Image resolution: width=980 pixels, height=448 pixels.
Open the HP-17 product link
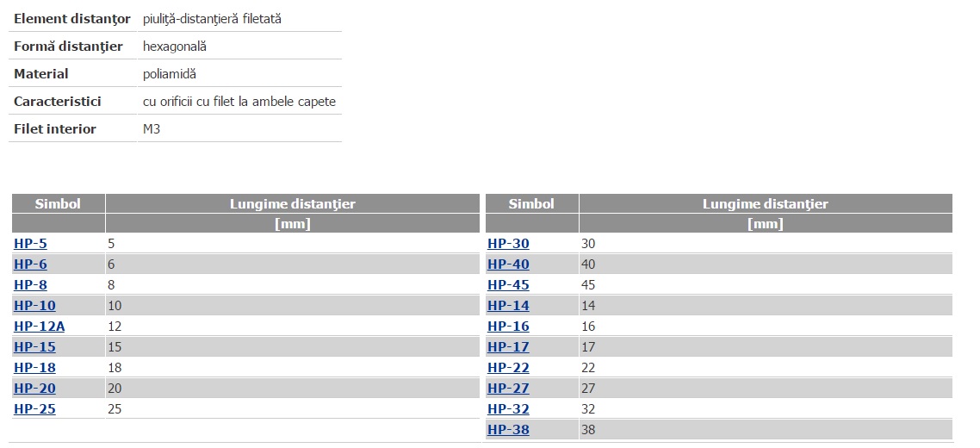(x=508, y=347)
